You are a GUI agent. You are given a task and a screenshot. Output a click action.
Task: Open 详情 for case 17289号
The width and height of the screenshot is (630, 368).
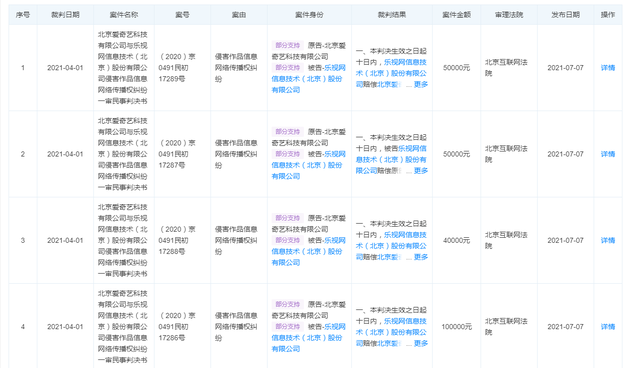point(608,68)
